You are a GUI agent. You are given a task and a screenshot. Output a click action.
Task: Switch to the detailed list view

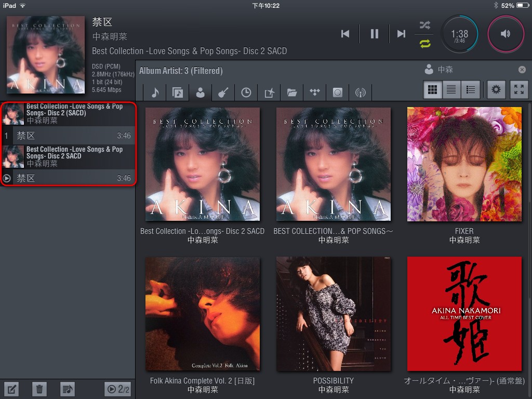[470, 90]
